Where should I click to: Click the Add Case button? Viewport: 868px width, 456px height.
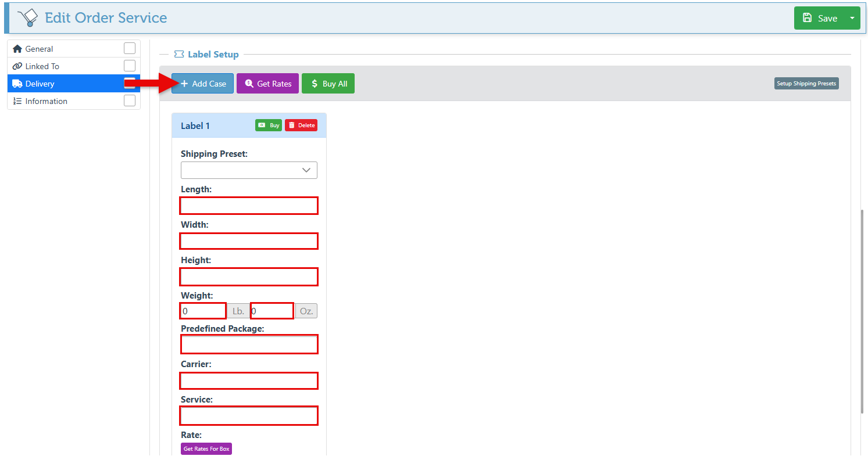point(203,84)
